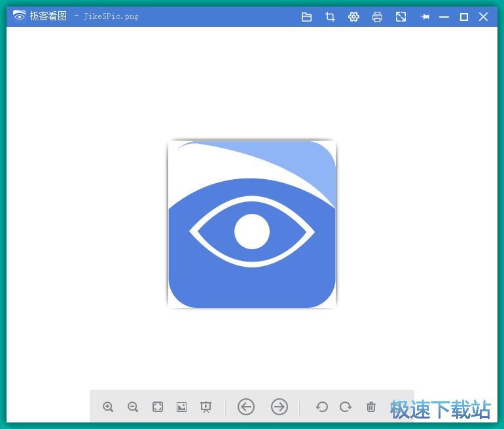Go to next image arrow
Screen dimensions: 504x429
(x=279, y=407)
